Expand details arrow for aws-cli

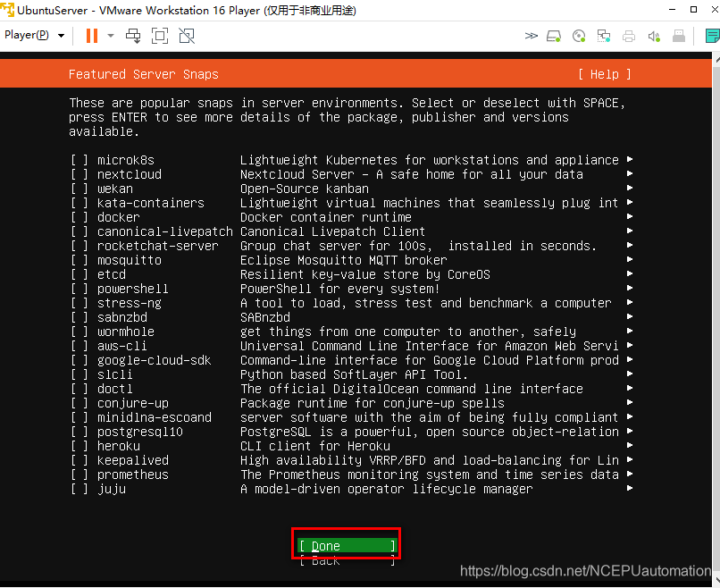point(630,345)
